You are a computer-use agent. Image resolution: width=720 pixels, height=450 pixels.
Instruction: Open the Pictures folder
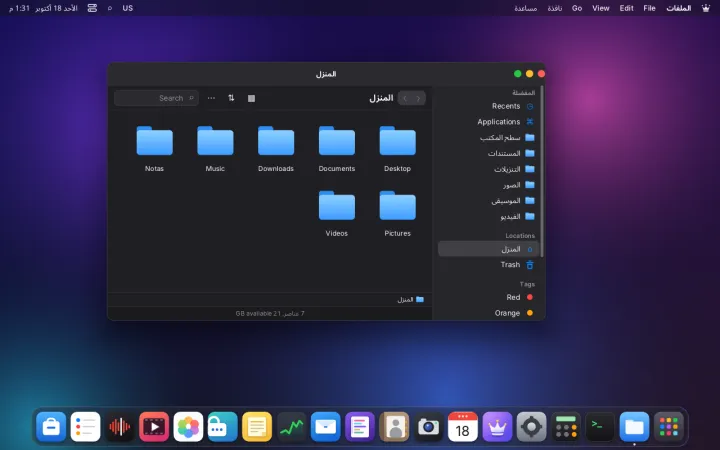398,214
